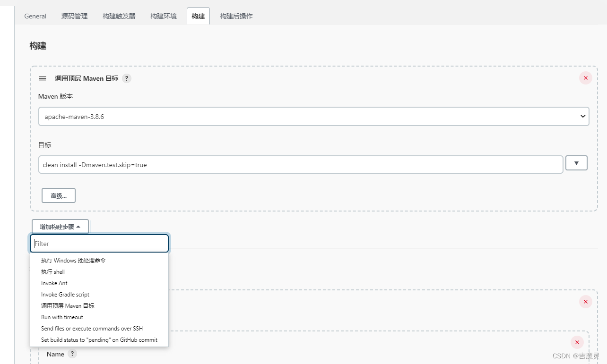This screenshot has height=364, width=607.
Task: Expand the 目标 goals field with arrow button
Action: pyautogui.click(x=576, y=163)
